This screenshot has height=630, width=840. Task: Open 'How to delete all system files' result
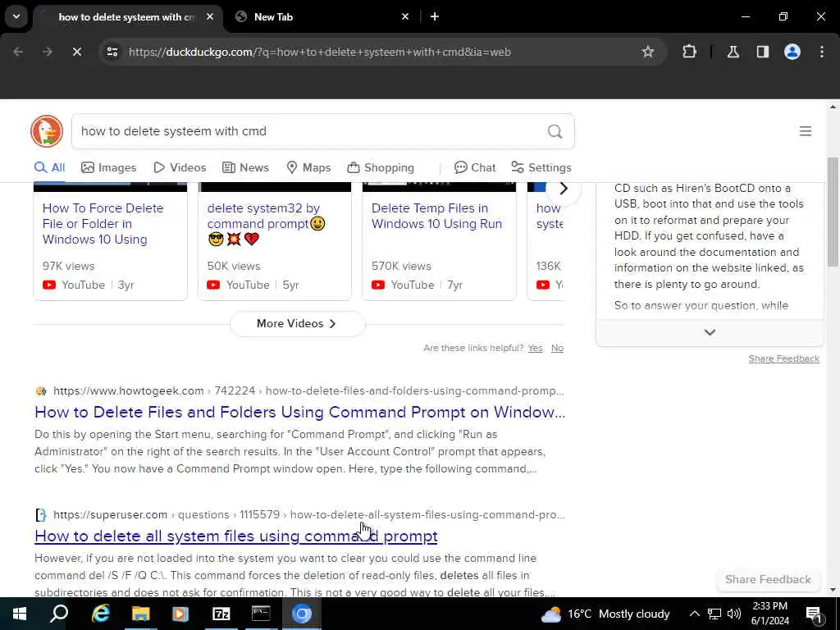click(x=235, y=536)
